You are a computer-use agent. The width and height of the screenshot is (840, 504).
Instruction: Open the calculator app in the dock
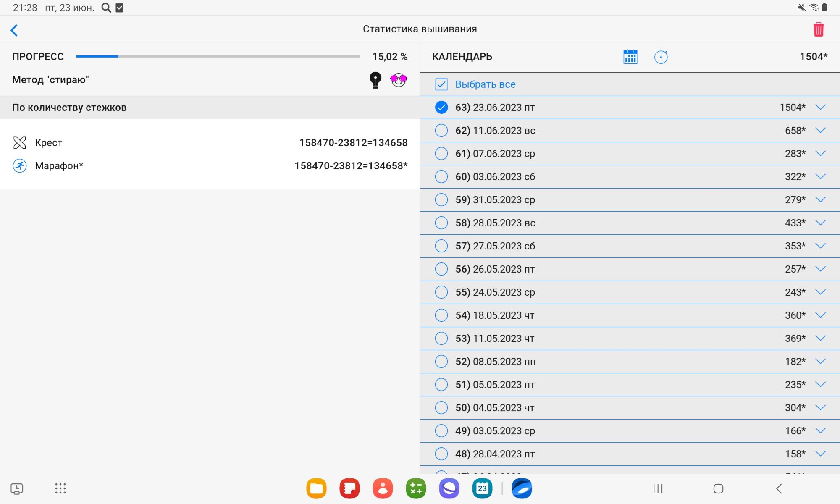[416, 488]
